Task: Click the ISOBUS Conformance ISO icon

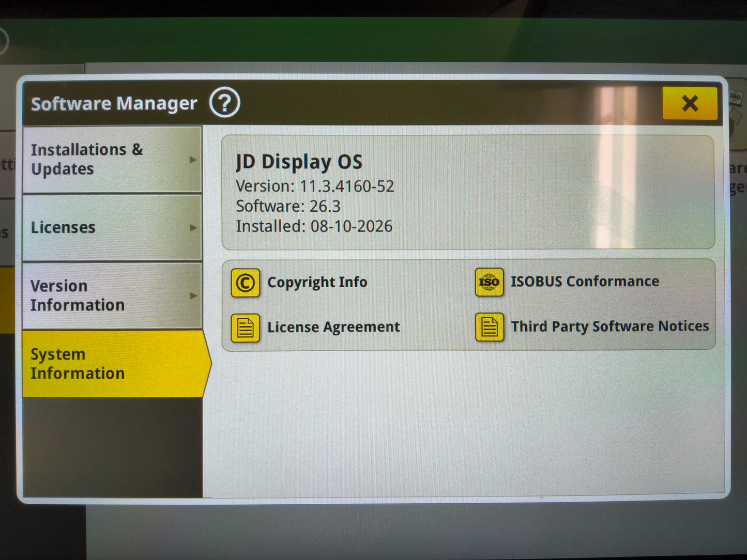Action: point(489,282)
